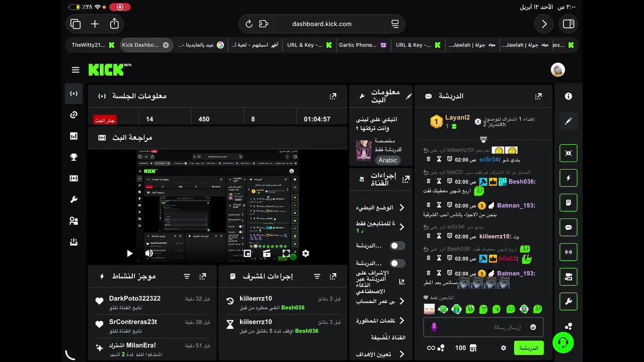This screenshot has width=644, height=362.
Task: Open a new browser tab with plus
Action: 95,24
